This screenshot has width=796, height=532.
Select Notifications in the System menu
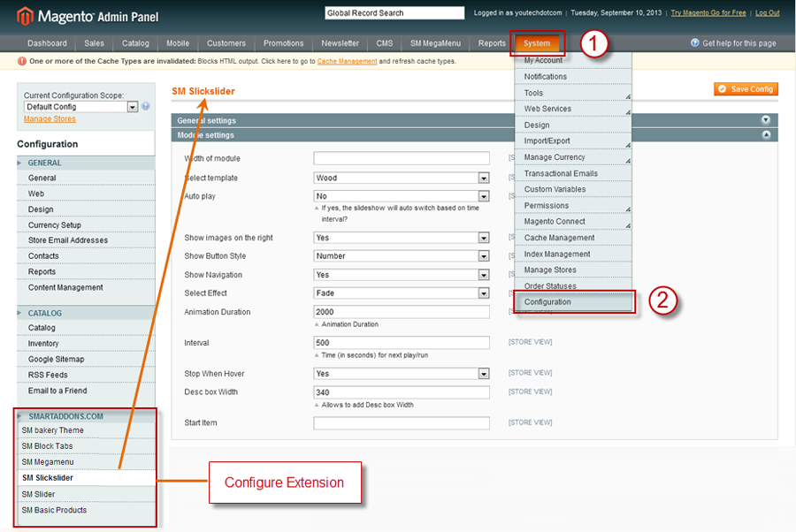pyautogui.click(x=574, y=77)
